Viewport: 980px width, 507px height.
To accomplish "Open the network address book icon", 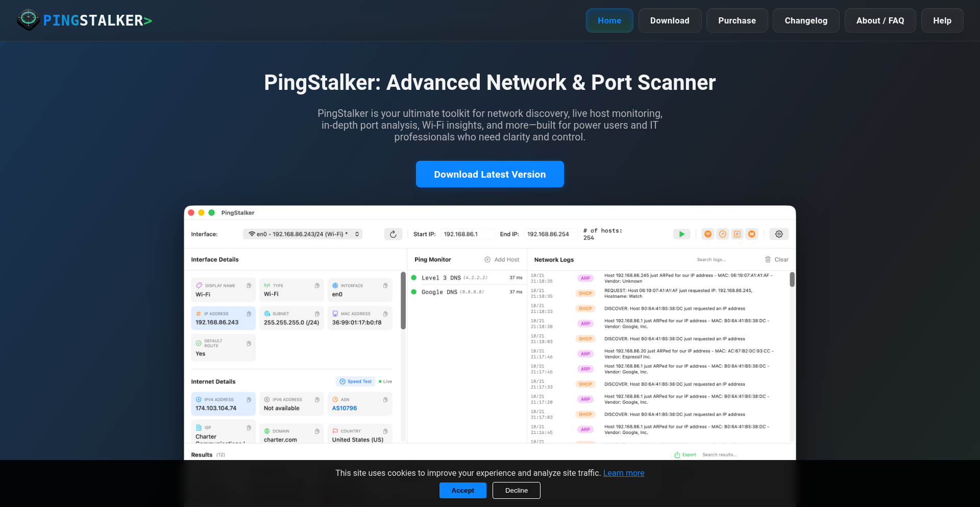I will coord(752,234).
